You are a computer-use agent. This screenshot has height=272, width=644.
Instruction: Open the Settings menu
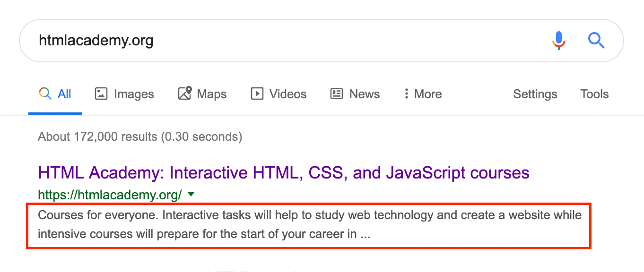pos(535,94)
